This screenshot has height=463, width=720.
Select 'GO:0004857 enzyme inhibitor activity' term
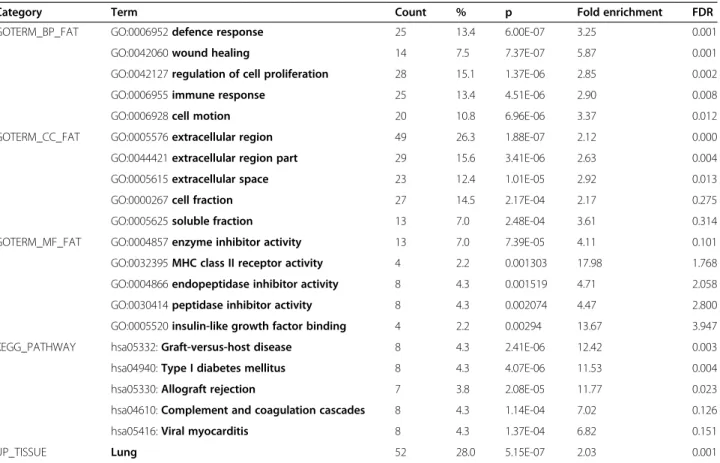pyautogui.click(x=206, y=242)
